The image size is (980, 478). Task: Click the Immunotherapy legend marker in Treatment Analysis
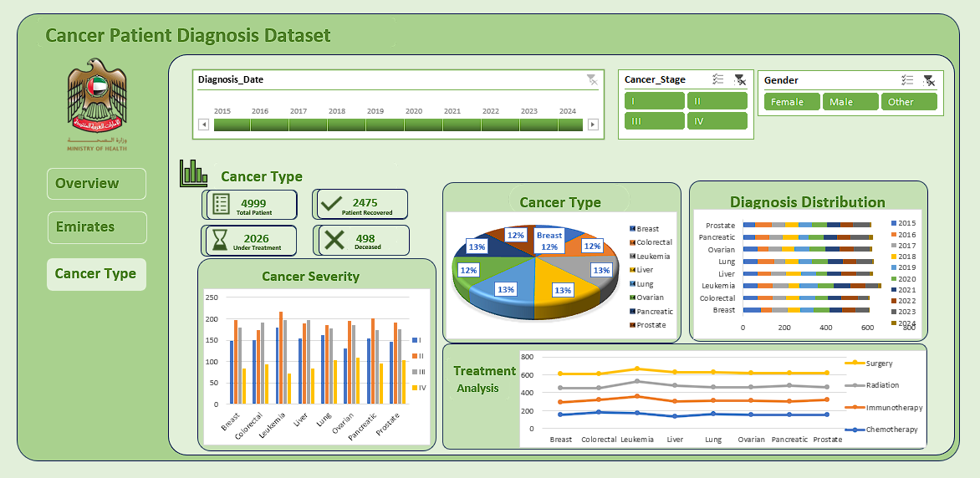tap(855, 408)
